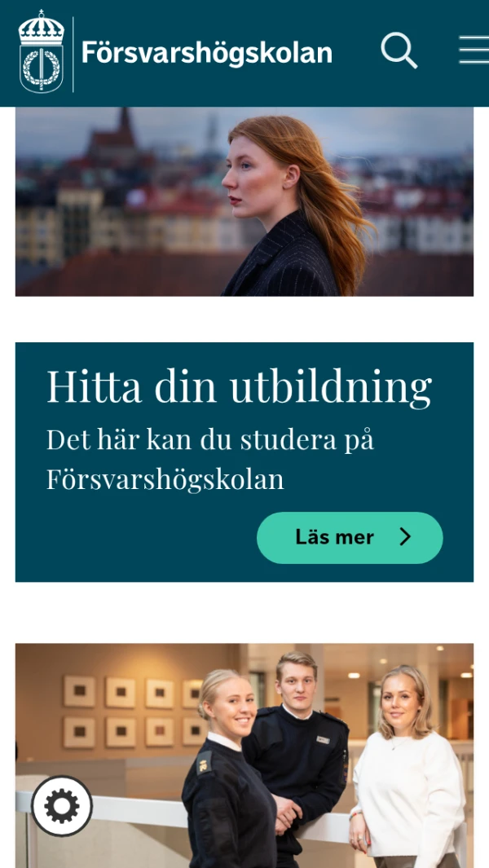Open the cookie settings gear icon

[x=62, y=805]
